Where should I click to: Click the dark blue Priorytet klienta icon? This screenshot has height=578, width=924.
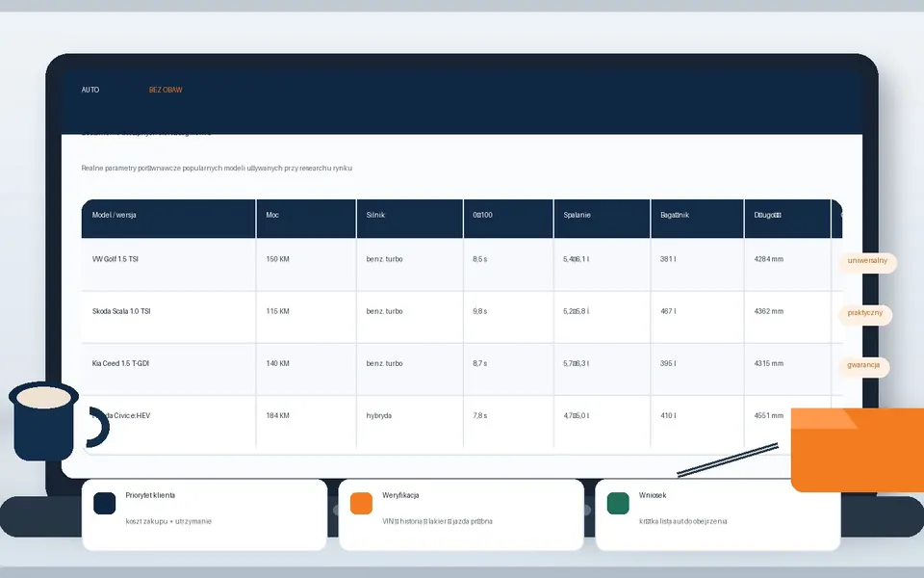pos(104,503)
